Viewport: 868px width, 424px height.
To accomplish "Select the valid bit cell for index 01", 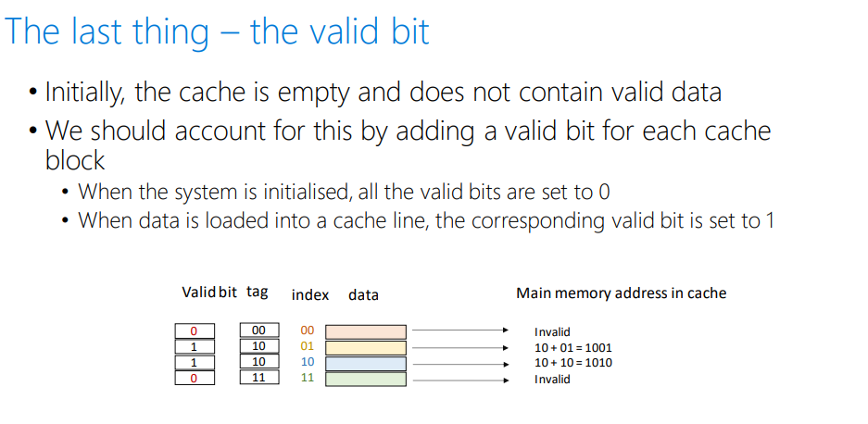I will 195,346.
